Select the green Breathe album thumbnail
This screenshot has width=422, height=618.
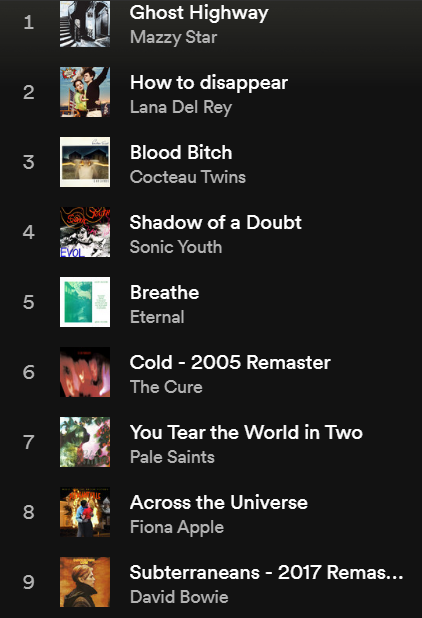click(85, 302)
